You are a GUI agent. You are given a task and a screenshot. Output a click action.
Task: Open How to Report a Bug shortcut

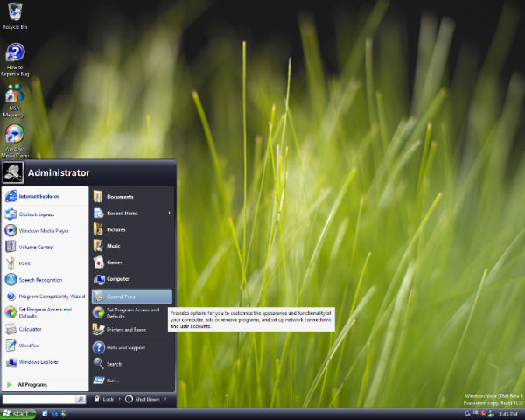pyautogui.click(x=15, y=53)
